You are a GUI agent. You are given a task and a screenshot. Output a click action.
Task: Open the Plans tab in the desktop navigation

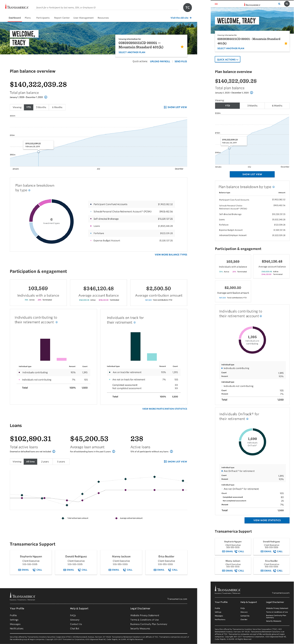pyautogui.click(x=28, y=18)
